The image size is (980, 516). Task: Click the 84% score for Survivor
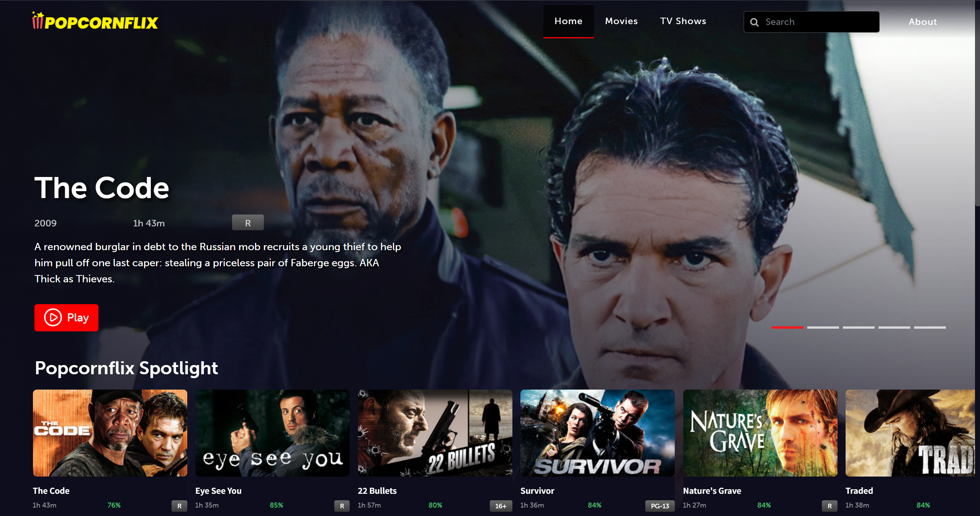pyautogui.click(x=594, y=505)
